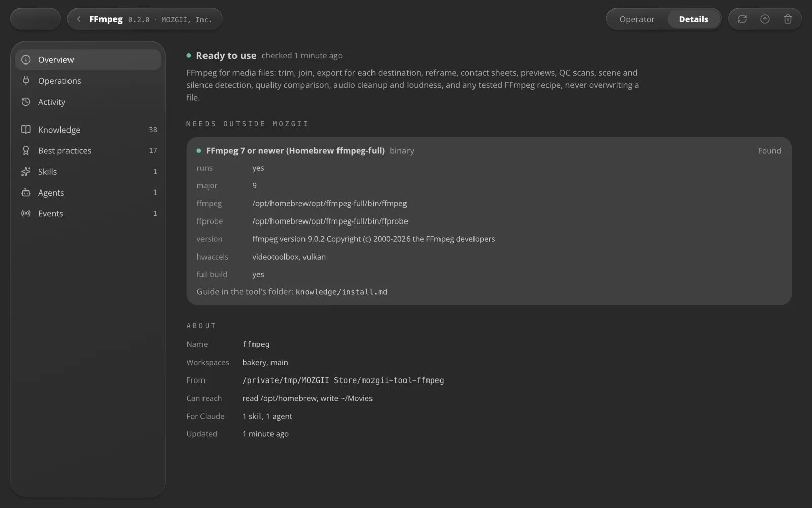Click the 'videotoolbox, vulkan' hwaccels value
The image size is (812, 508).
coord(289,257)
